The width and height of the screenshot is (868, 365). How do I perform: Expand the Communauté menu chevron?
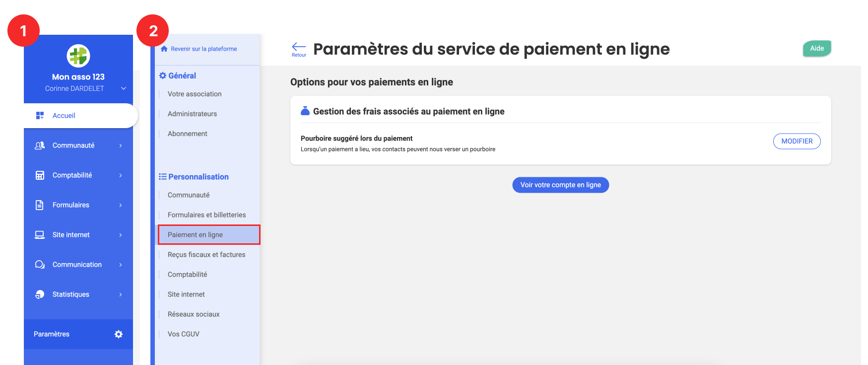click(121, 146)
